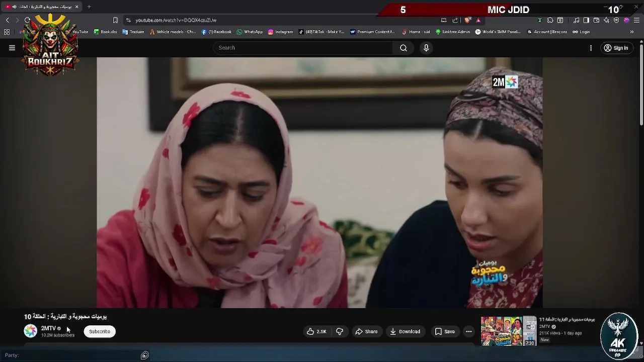Toggle the browser sidebar panel icon

click(586, 20)
